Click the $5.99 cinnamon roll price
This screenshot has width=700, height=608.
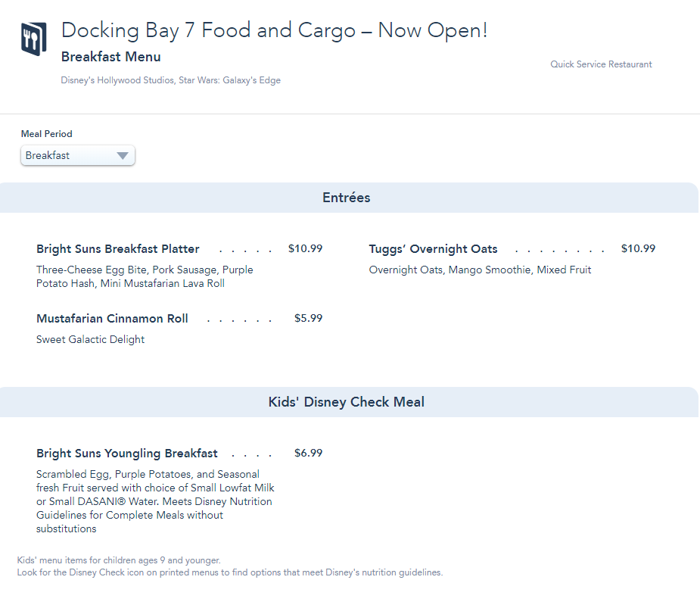coord(308,318)
